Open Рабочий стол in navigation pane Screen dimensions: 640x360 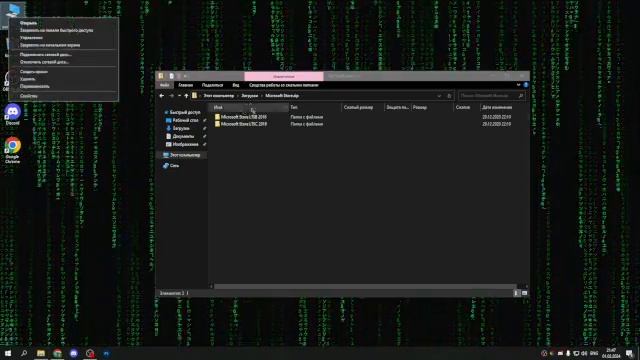point(185,120)
